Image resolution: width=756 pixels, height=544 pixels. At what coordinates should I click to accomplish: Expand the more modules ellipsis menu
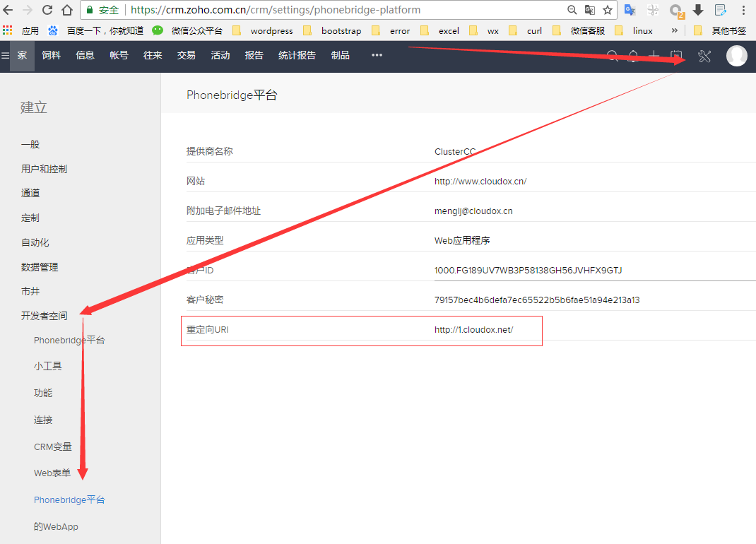[x=377, y=55]
